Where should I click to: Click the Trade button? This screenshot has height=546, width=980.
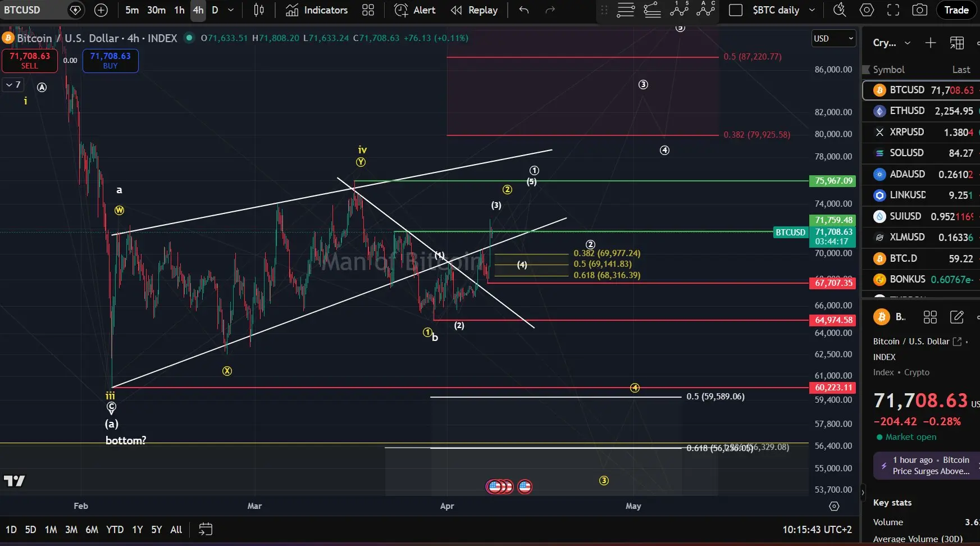956,10
